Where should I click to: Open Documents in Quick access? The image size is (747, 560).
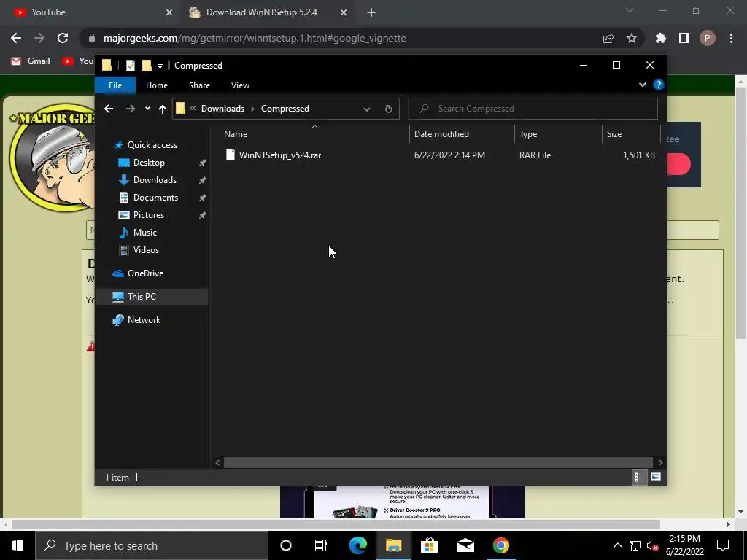click(155, 198)
